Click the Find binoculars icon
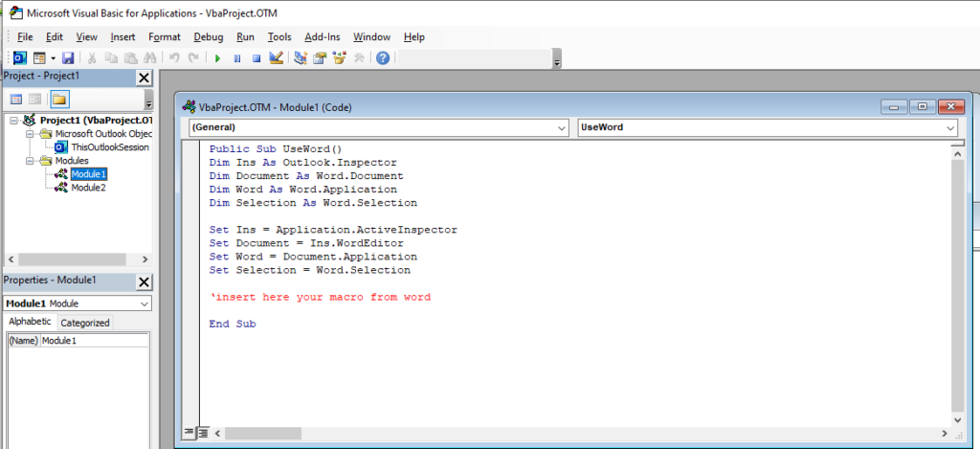Screen dimensions: 980x449 tap(149, 58)
